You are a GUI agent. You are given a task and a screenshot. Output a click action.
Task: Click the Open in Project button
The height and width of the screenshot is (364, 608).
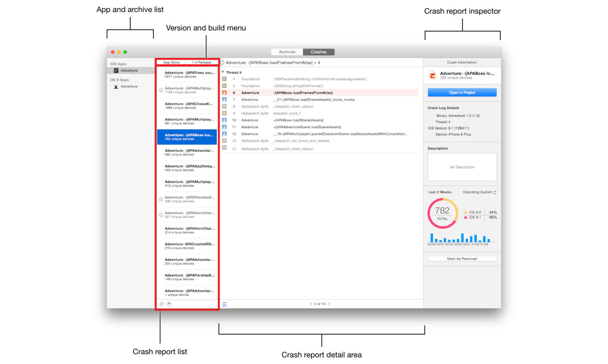[x=462, y=92]
